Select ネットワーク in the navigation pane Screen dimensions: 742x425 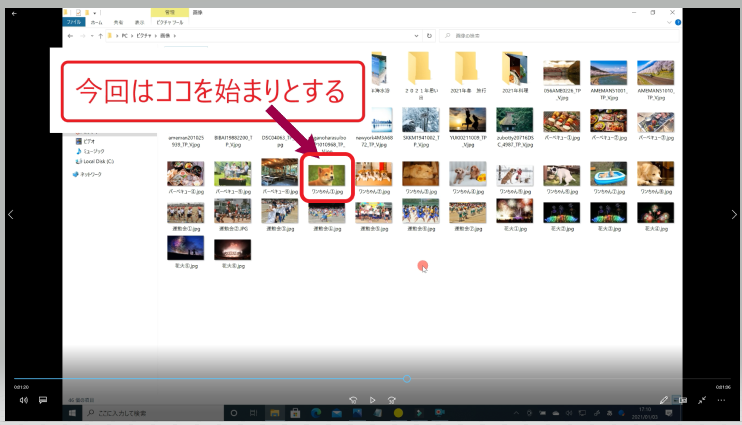click(x=91, y=174)
